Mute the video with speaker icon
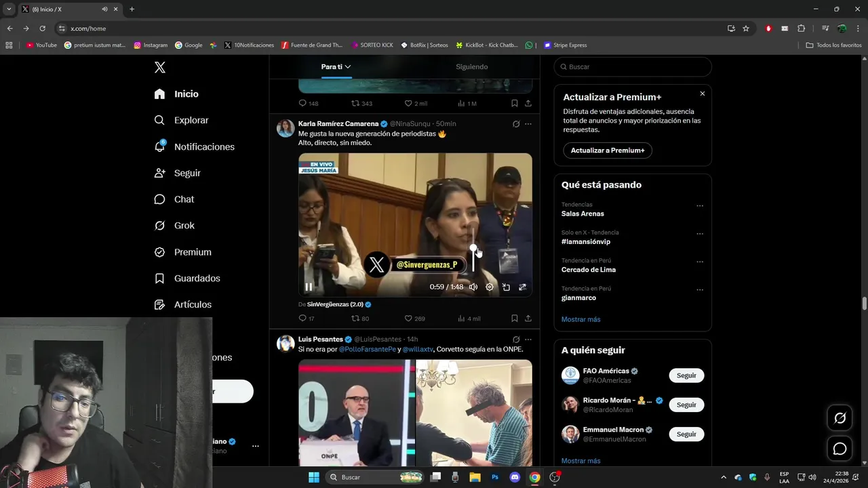The image size is (868, 488). 473,287
